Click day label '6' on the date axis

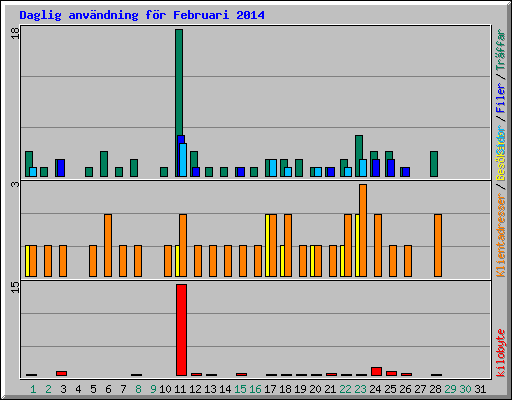[x=108, y=389]
